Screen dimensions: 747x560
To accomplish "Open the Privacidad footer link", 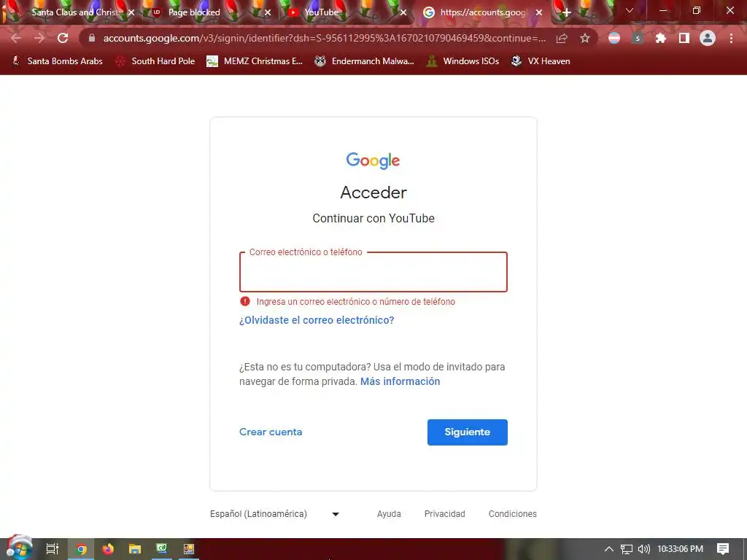I will 444,514.
